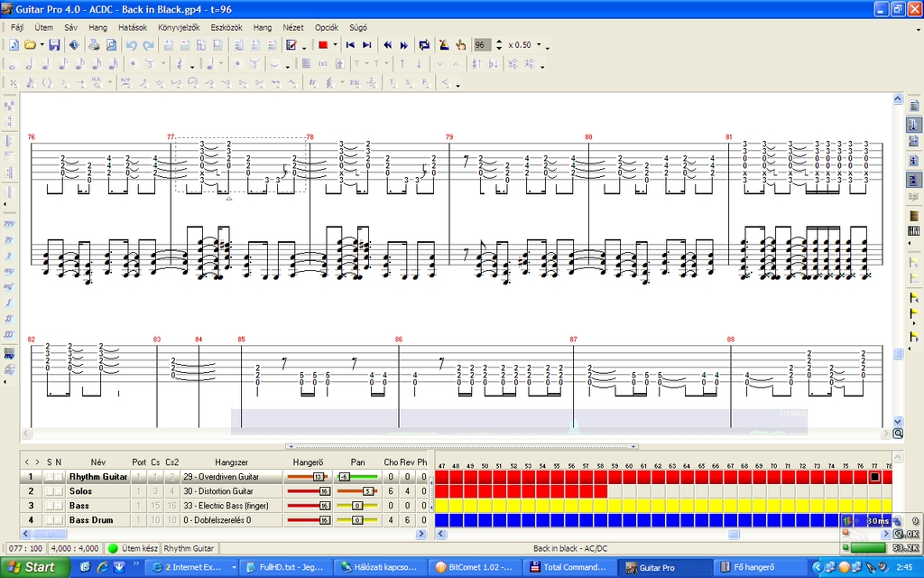
Task: Open the file with the folder icon
Action: pos(30,45)
